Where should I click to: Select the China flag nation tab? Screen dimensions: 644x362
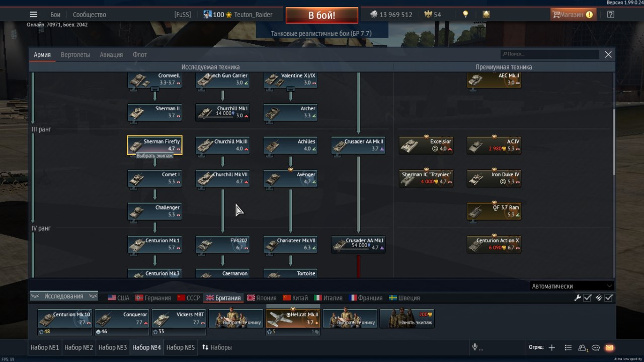pyautogui.click(x=295, y=298)
